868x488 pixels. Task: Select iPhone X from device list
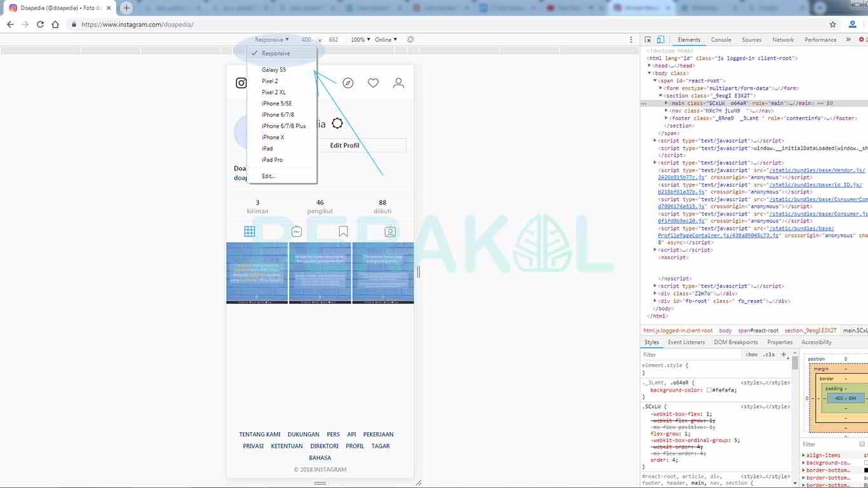[273, 137]
